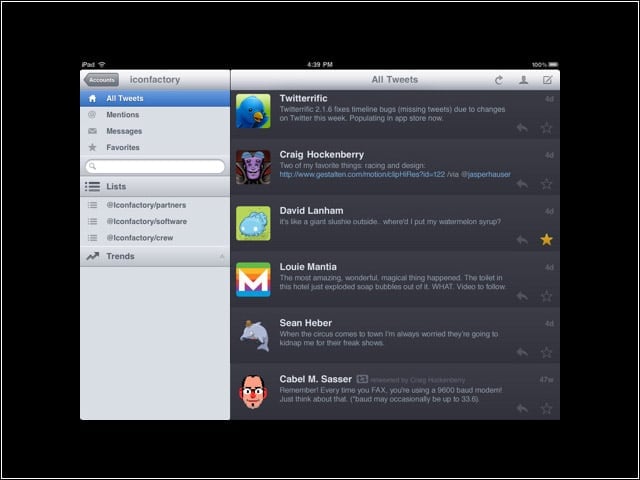Go back using the Accounts button

[101, 80]
